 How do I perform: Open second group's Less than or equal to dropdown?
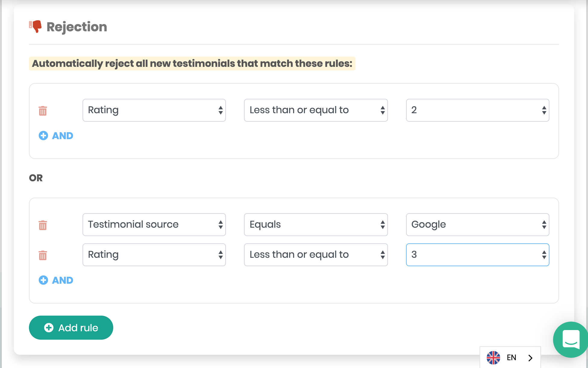click(316, 255)
